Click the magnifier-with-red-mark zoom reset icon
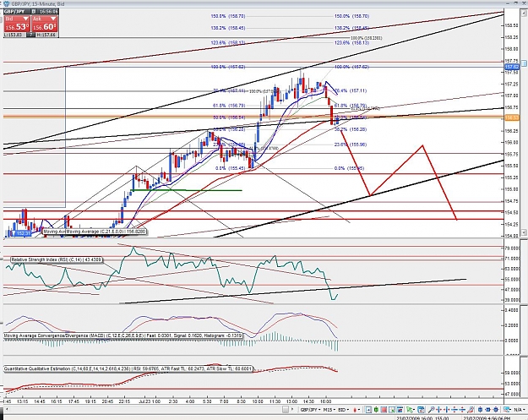This screenshot has width=528, height=420. tap(471, 410)
